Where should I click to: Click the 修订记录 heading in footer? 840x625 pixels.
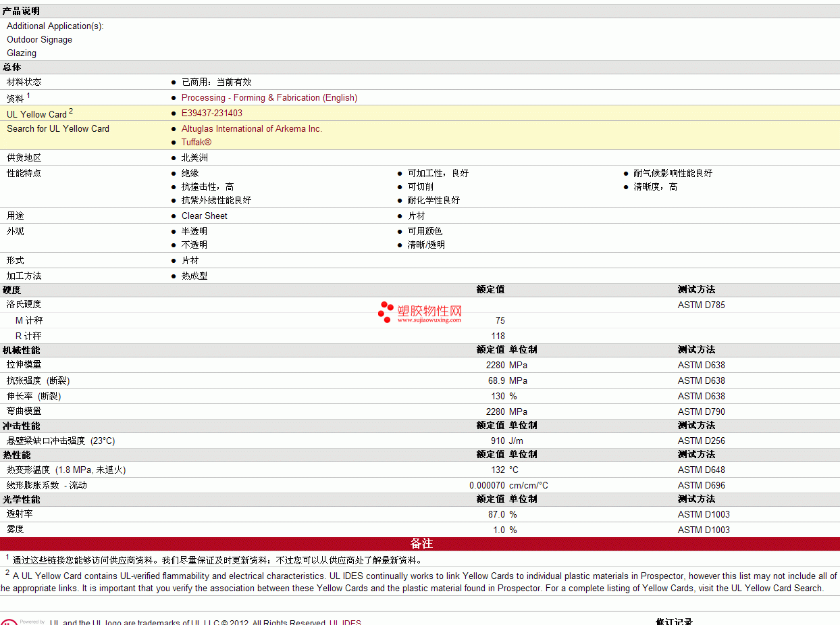tap(673, 622)
